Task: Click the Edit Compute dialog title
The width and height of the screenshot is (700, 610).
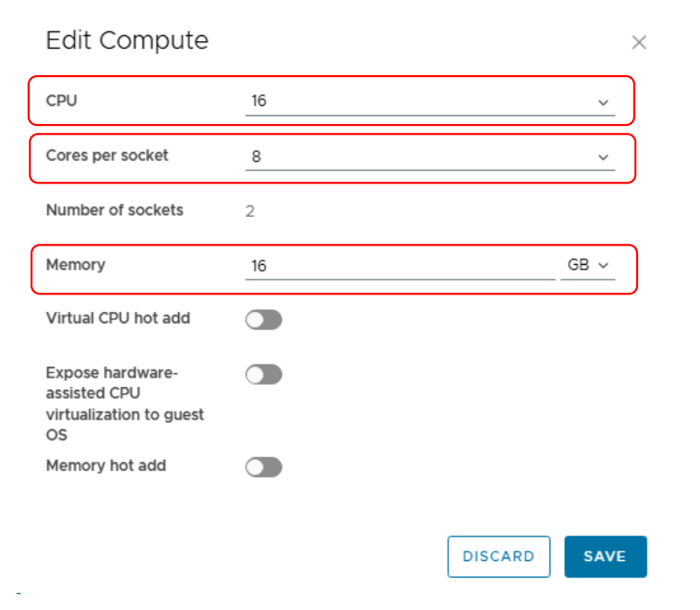Action: coord(127,40)
